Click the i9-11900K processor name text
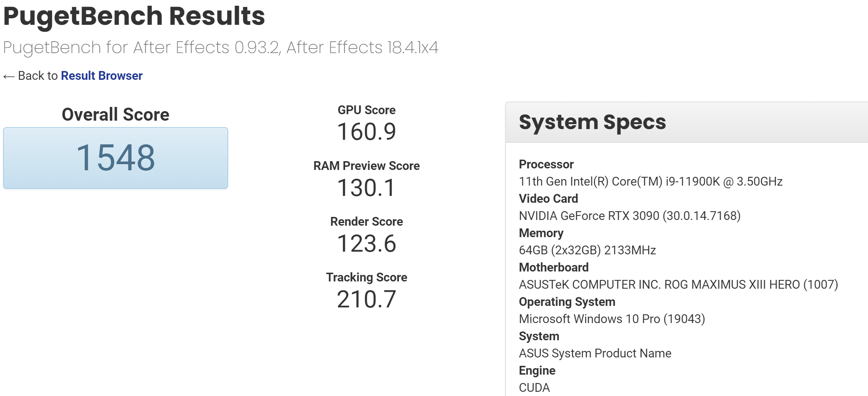 (x=651, y=181)
